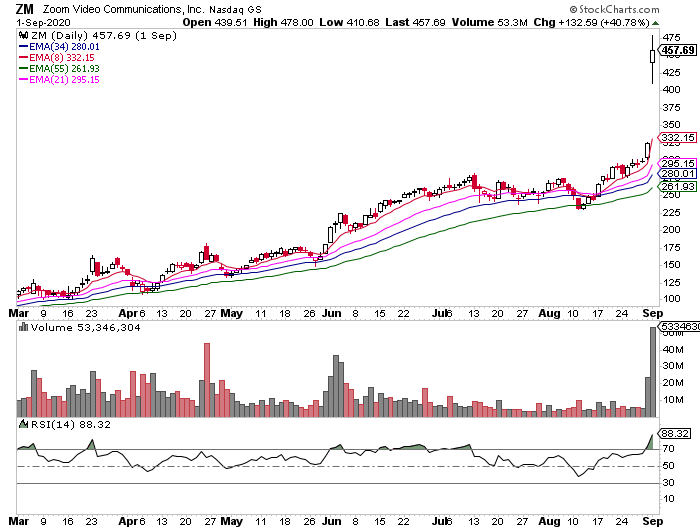Click the StockCharts.com copyright text
700x530 pixels.
(x=614, y=9)
